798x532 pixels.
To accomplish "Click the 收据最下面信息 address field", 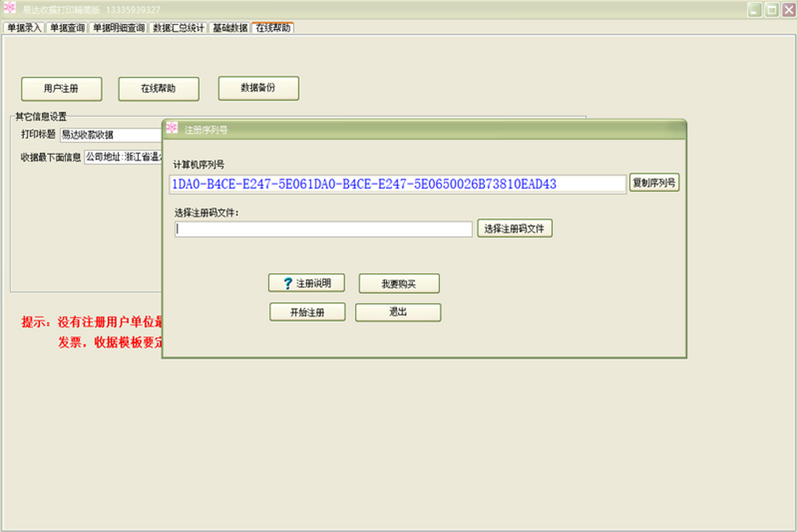I will pos(124,158).
